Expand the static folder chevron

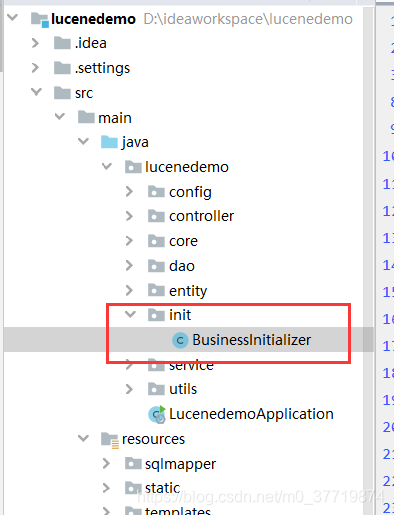[x=106, y=488]
